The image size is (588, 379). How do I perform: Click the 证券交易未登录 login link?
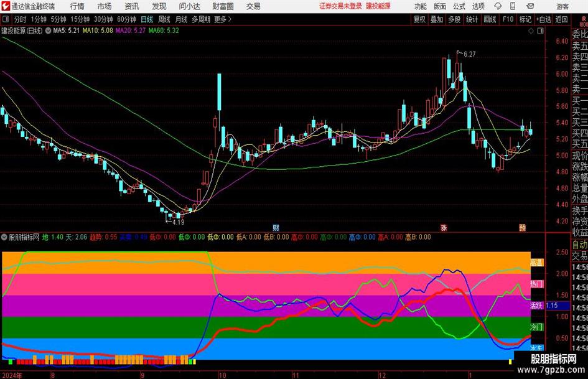(x=340, y=6)
